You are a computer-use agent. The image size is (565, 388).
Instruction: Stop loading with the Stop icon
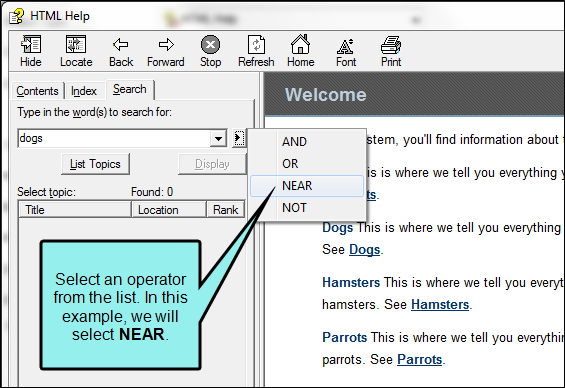click(x=210, y=51)
